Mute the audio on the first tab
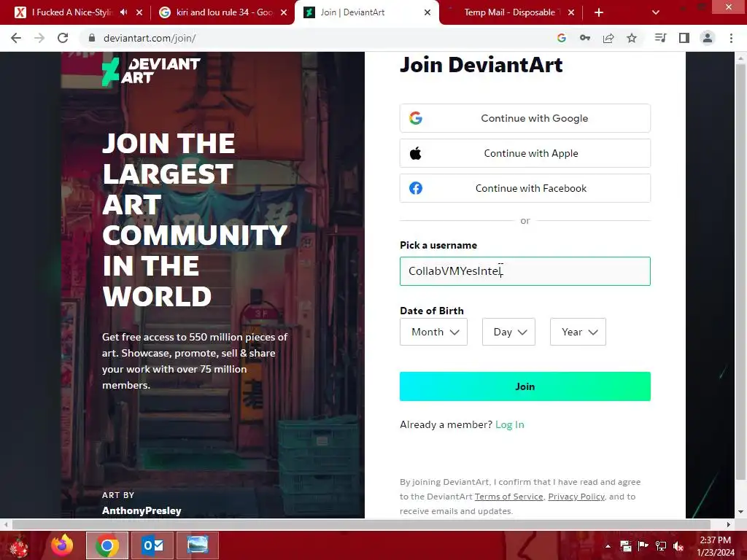Image resolution: width=747 pixels, height=560 pixels. coord(124,12)
